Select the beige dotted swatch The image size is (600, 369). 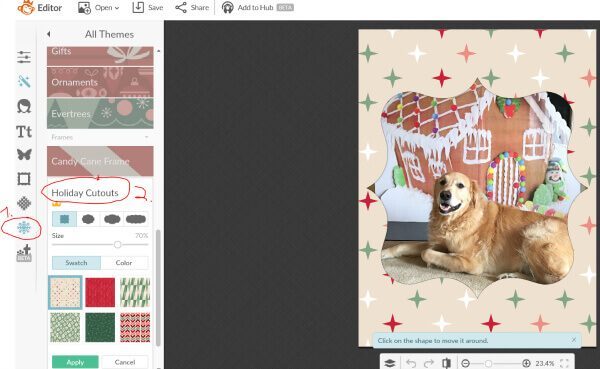click(x=65, y=292)
